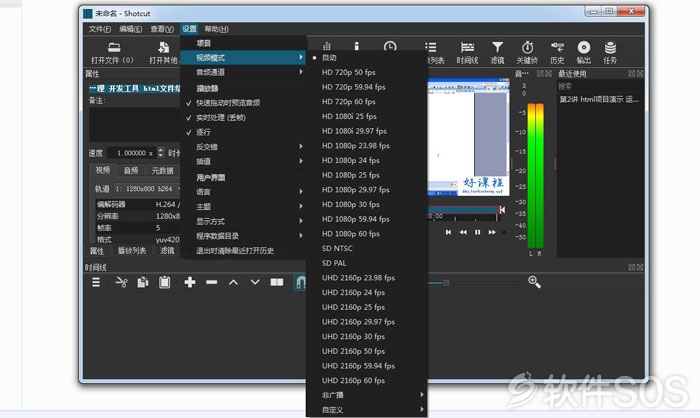Float the 最近使用 panel

[632, 73]
